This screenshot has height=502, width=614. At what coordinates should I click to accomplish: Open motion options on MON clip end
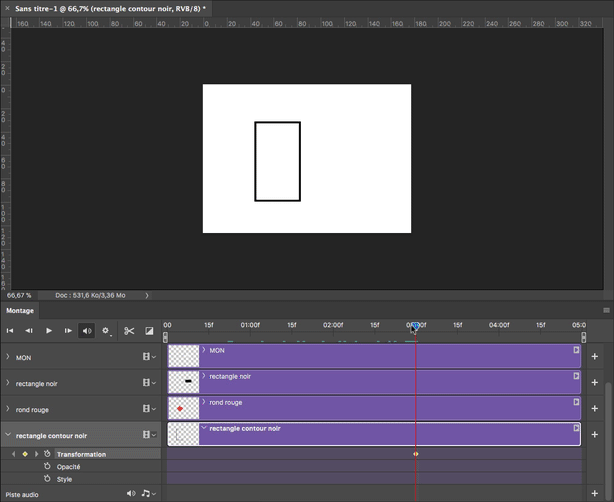pos(576,350)
